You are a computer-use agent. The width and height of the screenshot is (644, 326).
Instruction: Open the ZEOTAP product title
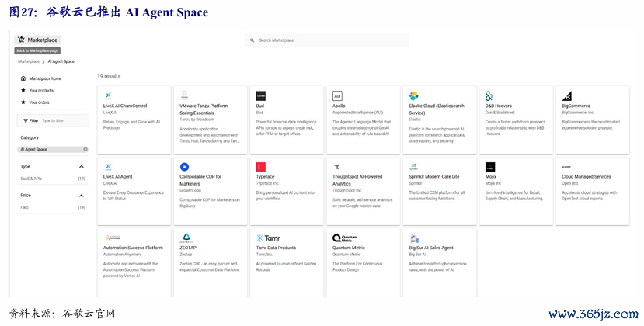188,248
